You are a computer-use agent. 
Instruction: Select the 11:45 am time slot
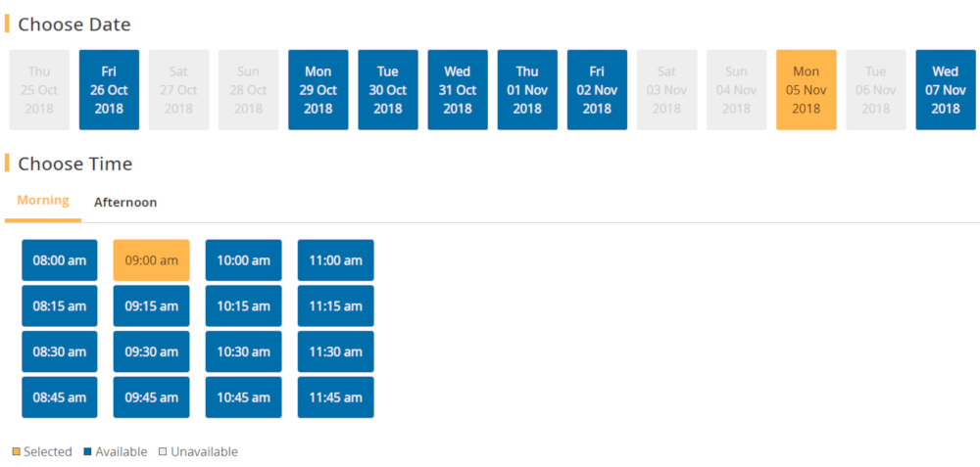[335, 397]
